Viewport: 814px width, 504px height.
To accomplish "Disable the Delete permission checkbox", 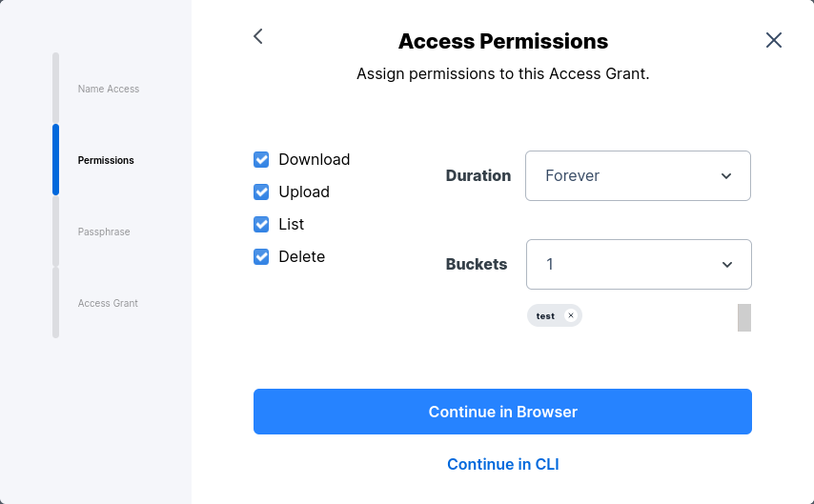I will 261,257.
